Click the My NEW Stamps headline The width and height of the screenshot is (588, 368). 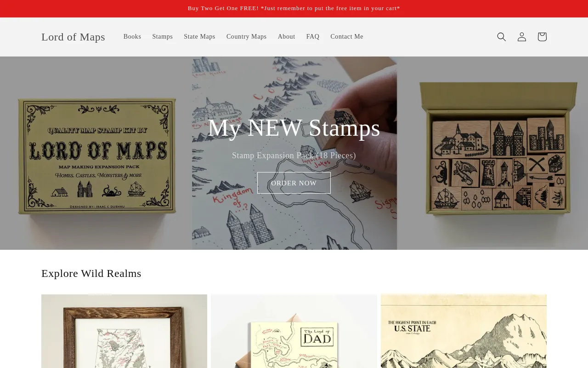pyautogui.click(x=294, y=127)
